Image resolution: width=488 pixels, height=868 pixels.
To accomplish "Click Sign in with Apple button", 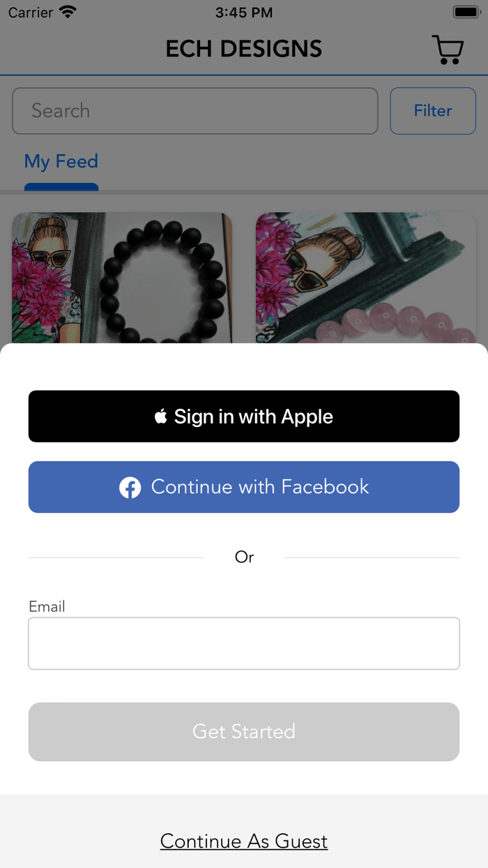I will [244, 417].
